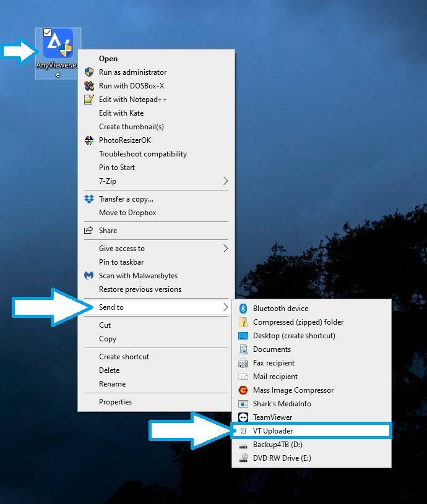Select Troubleshoot compatibility
Image resolution: width=427 pixels, height=504 pixels.
(x=157, y=153)
